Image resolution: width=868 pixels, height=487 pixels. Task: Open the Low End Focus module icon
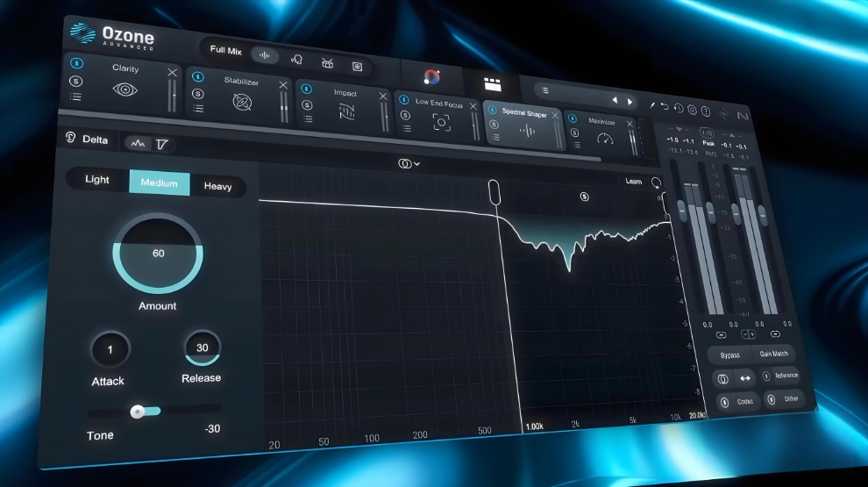[441, 123]
